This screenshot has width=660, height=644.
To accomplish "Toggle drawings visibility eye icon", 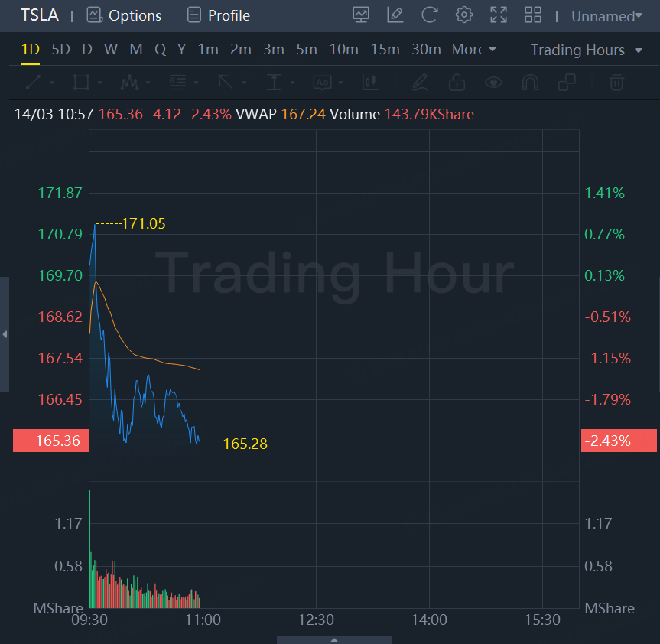I will (493, 83).
